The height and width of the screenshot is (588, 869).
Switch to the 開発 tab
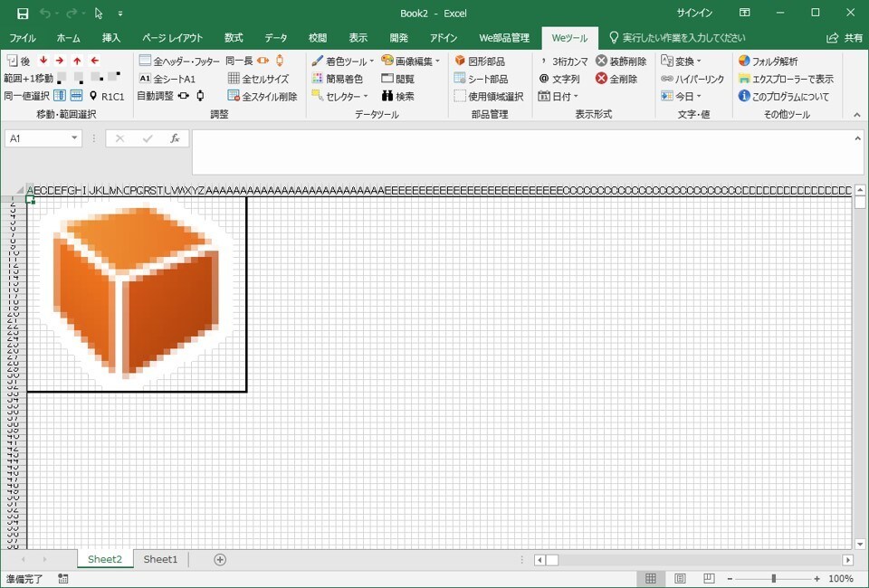pyautogui.click(x=398, y=38)
